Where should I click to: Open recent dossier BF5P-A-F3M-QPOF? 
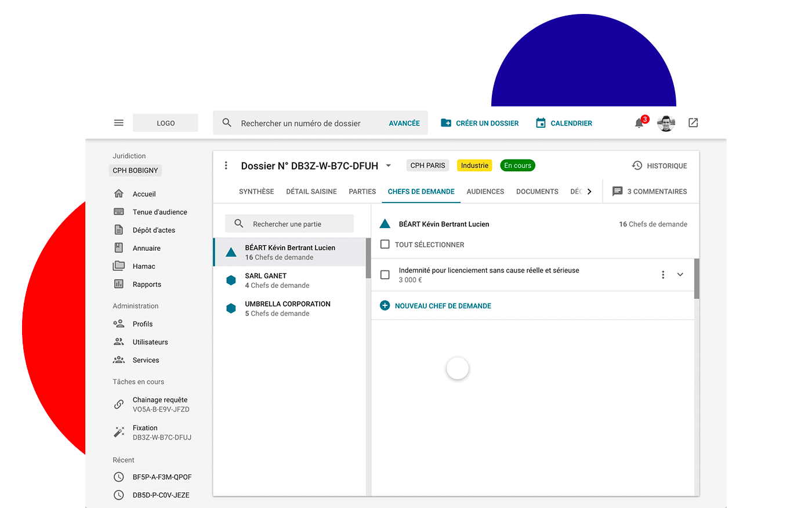tap(162, 477)
